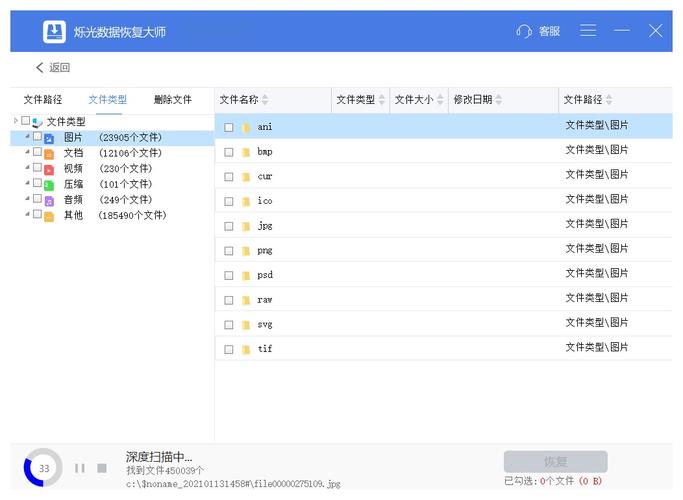Click the 客服 support link

pyautogui.click(x=549, y=31)
